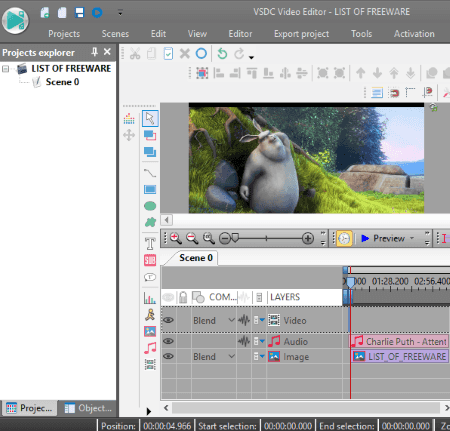The height and width of the screenshot is (431, 450).
Task: Click the Paste clipboard icon
Action: coord(168,54)
